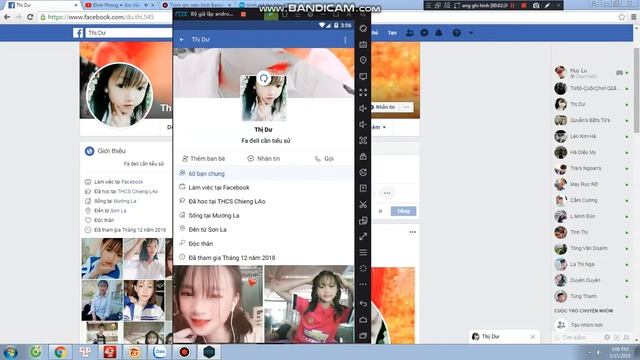This screenshot has height=360, width=640.
Task: Tap Nhắn tin in the Android profile
Action: point(264,158)
